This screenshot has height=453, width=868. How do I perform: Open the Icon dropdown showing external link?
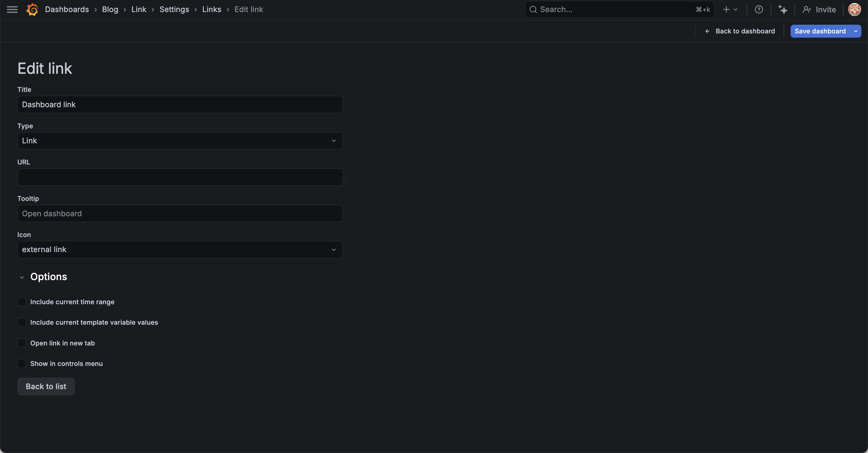pyautogui.click(x=180, y=250)
